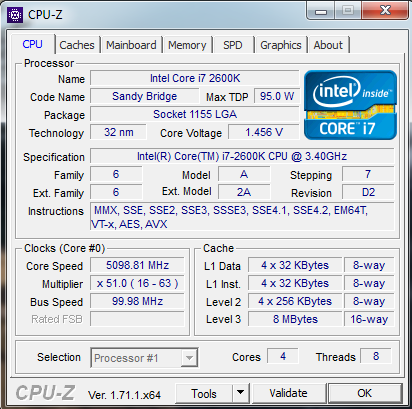Click the CPU-Z app icon in title bar
The image size is (412, 409).
pyautogui.click(x=15, y=15)
